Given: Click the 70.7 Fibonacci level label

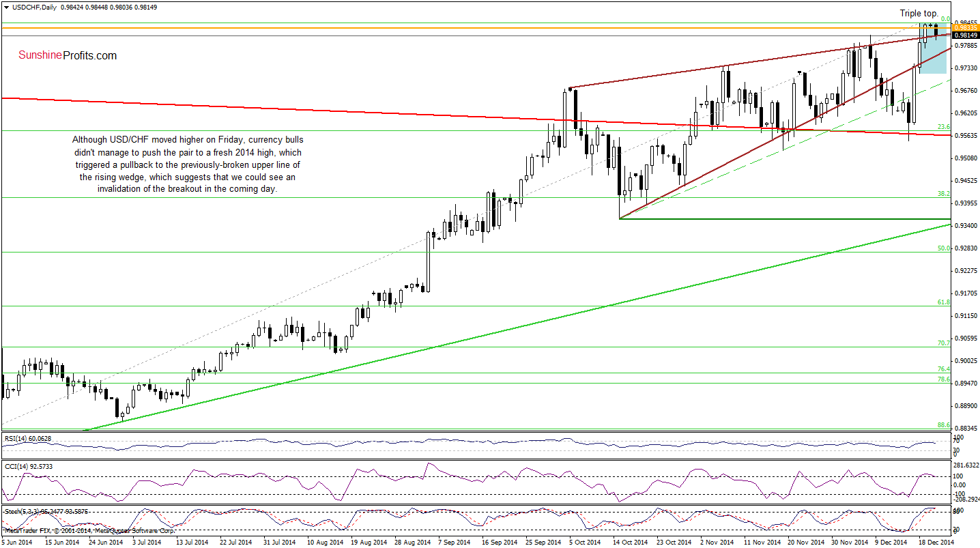Looking at the screenshot, I should [x=944, y=343].
